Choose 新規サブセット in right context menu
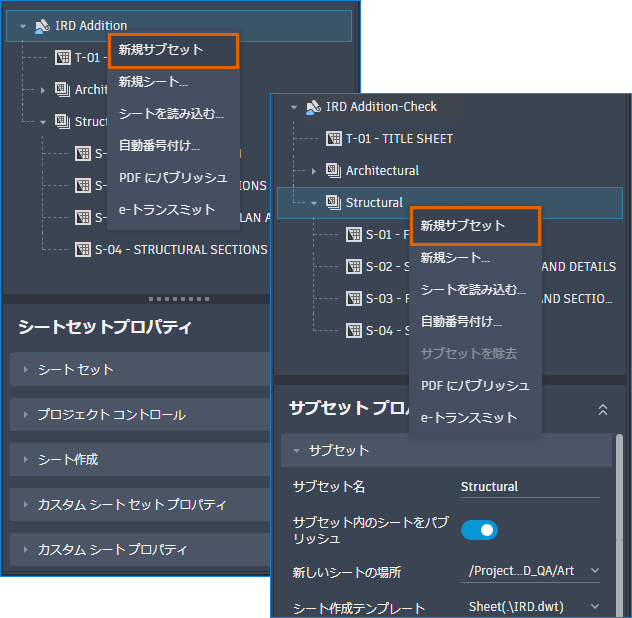 [x=475, y=226]
